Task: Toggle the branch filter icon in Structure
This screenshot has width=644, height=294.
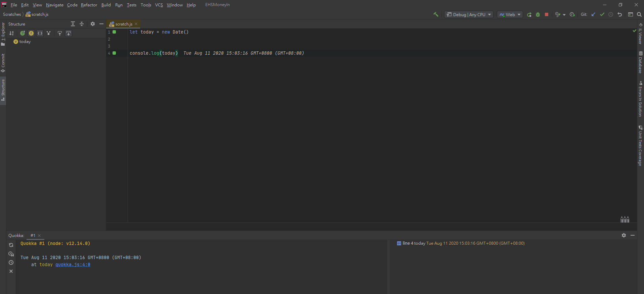Action: 49,33
